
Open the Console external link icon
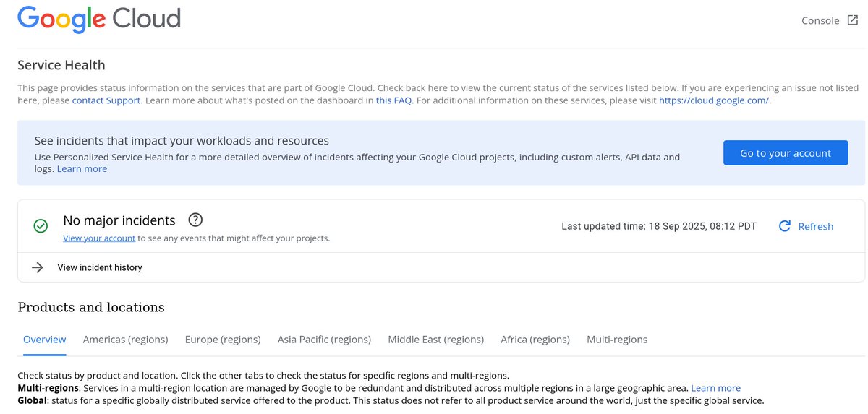click(853, 20)
